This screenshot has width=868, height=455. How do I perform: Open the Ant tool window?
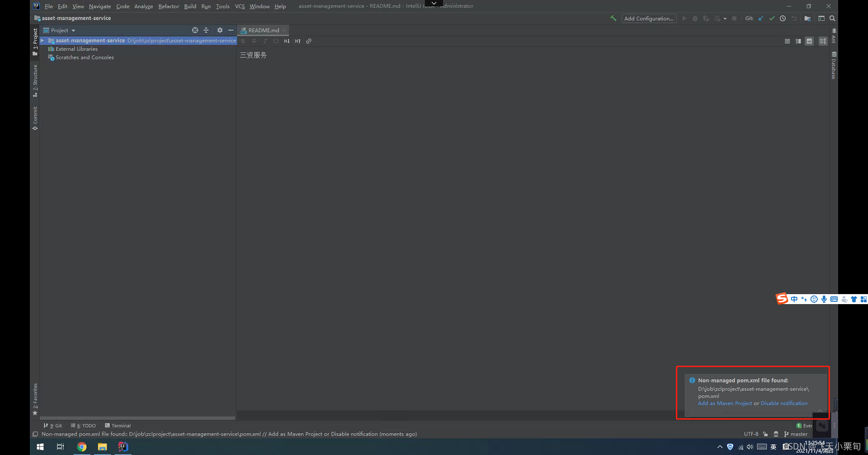click(x=834, y=36)
